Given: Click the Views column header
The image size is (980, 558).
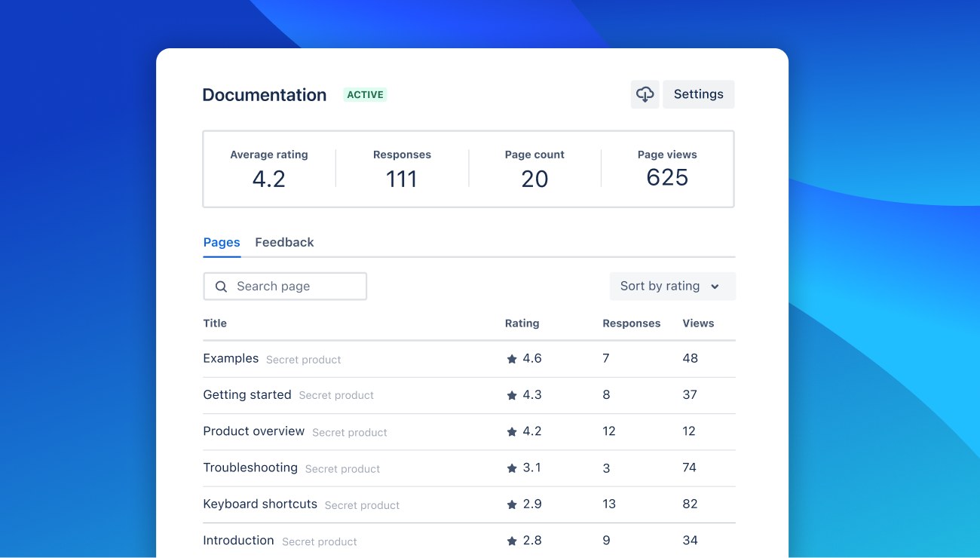Looking at the screenshot, I should point(698,323).
